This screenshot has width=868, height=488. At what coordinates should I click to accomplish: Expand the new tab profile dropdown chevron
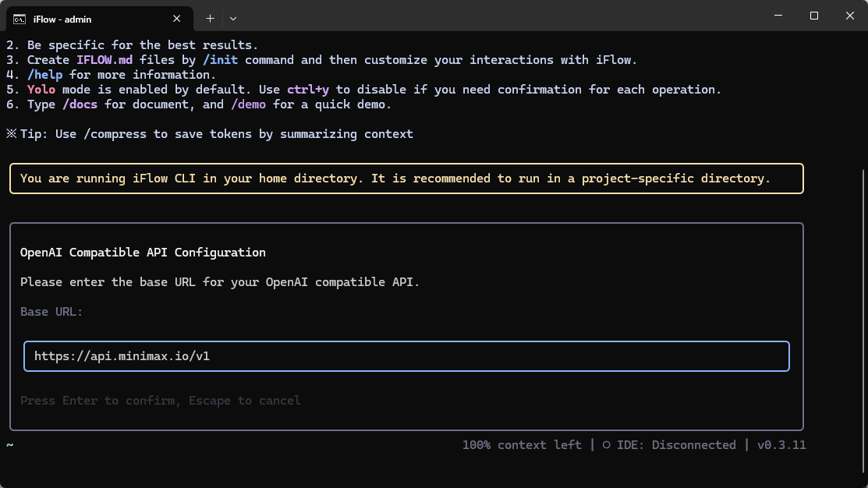point(233,17)
